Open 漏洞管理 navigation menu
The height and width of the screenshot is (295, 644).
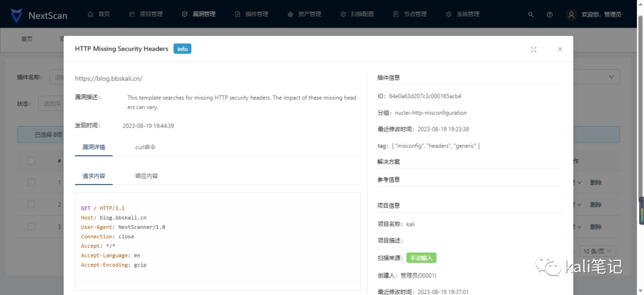[x=199, y=14]
